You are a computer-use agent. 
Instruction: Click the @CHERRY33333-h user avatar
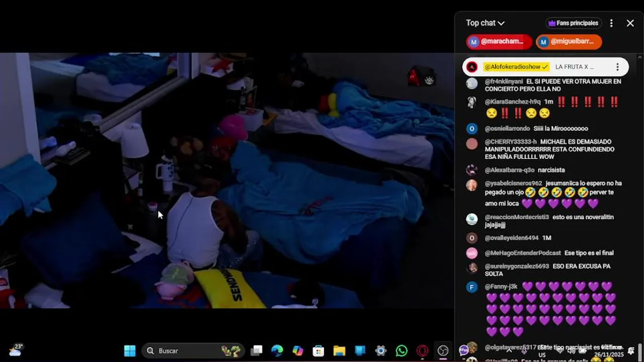471,144
